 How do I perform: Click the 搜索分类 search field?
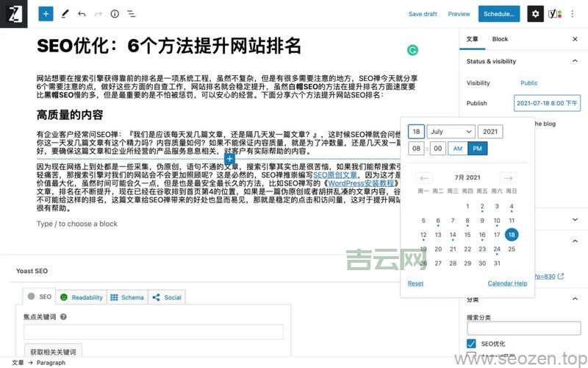[524, 328]
